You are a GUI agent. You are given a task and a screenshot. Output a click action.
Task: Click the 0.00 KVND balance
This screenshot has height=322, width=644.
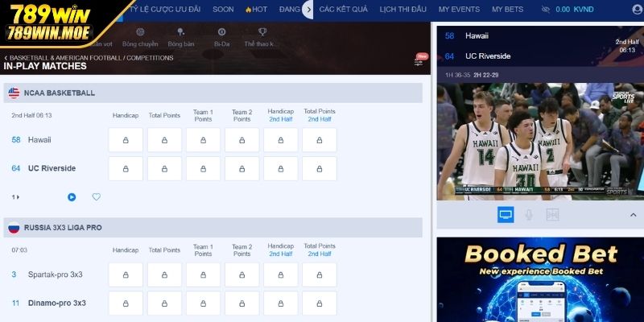[x=575, y=10]
